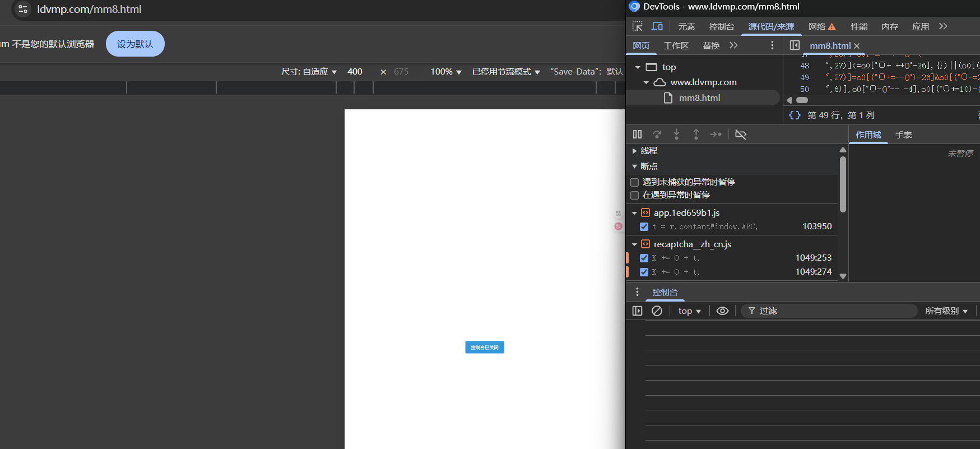Click the 设为默认 button

tap(135, 44)
